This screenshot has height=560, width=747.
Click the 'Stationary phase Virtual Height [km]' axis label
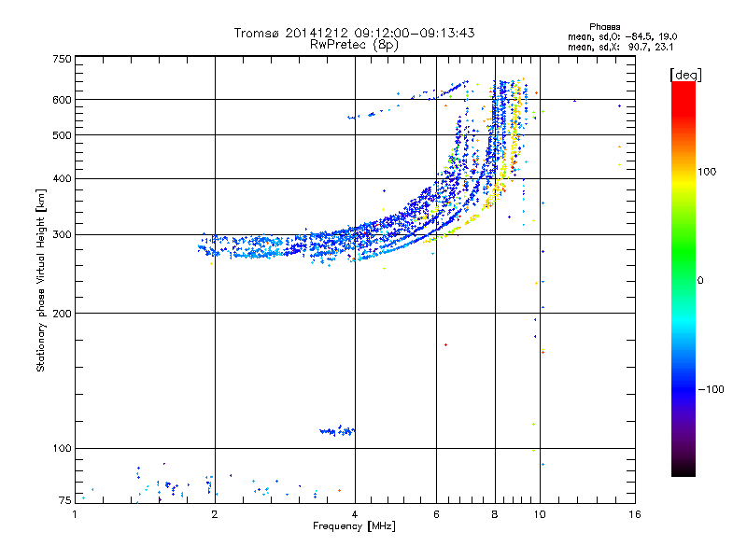tap(41, 281)
